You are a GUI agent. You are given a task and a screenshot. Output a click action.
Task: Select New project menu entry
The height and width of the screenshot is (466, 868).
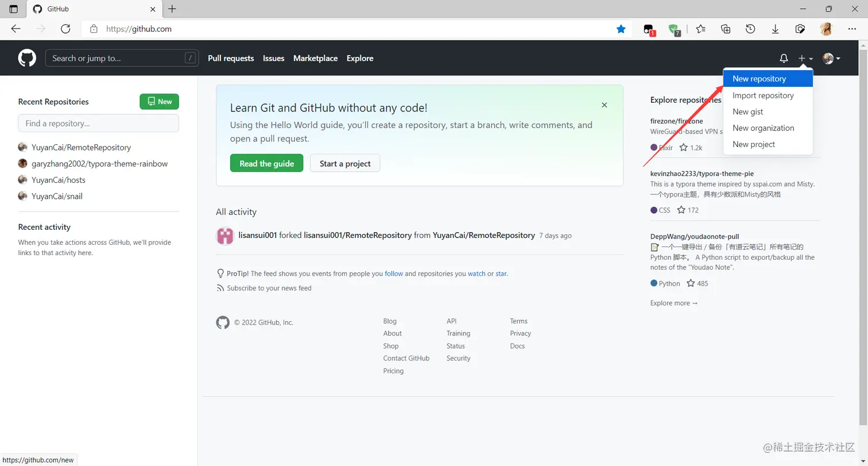click(x=768, y=144)
